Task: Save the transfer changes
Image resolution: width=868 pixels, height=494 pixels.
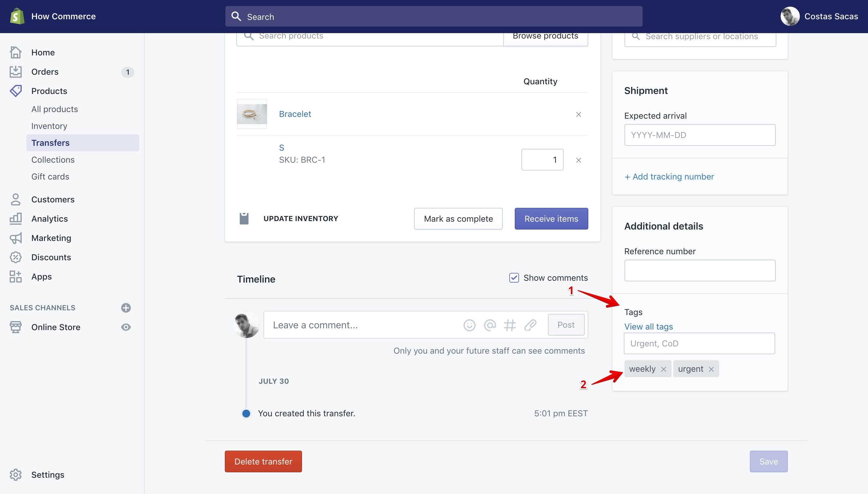Action: (x=769, y=461)
